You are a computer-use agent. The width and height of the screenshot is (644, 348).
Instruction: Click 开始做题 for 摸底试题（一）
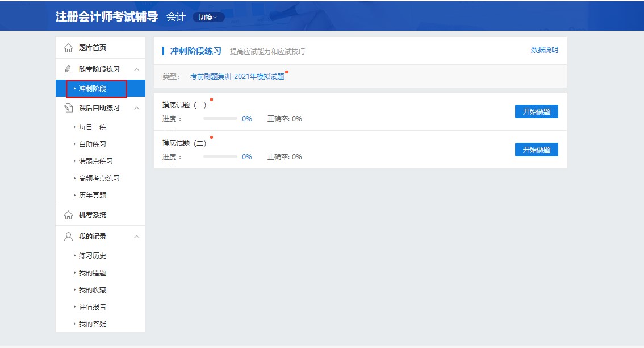click(x=536, y=111)
